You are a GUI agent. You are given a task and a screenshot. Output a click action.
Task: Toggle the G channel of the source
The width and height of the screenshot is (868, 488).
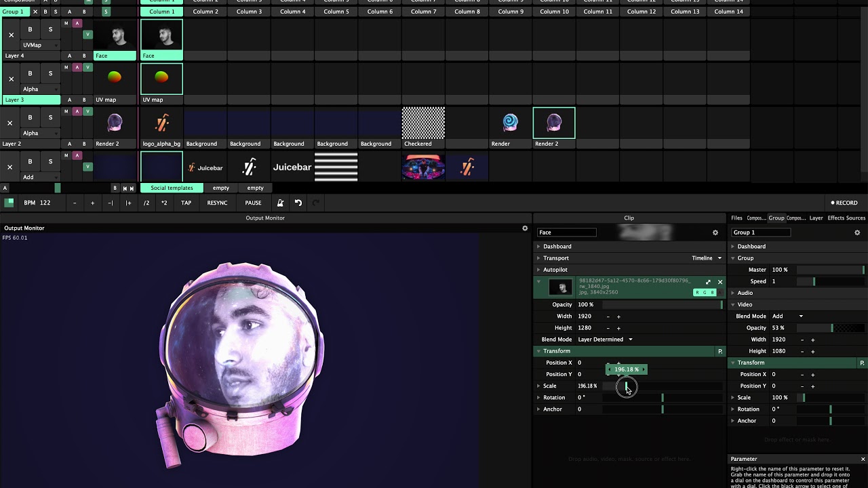click(x=704, y=293)
